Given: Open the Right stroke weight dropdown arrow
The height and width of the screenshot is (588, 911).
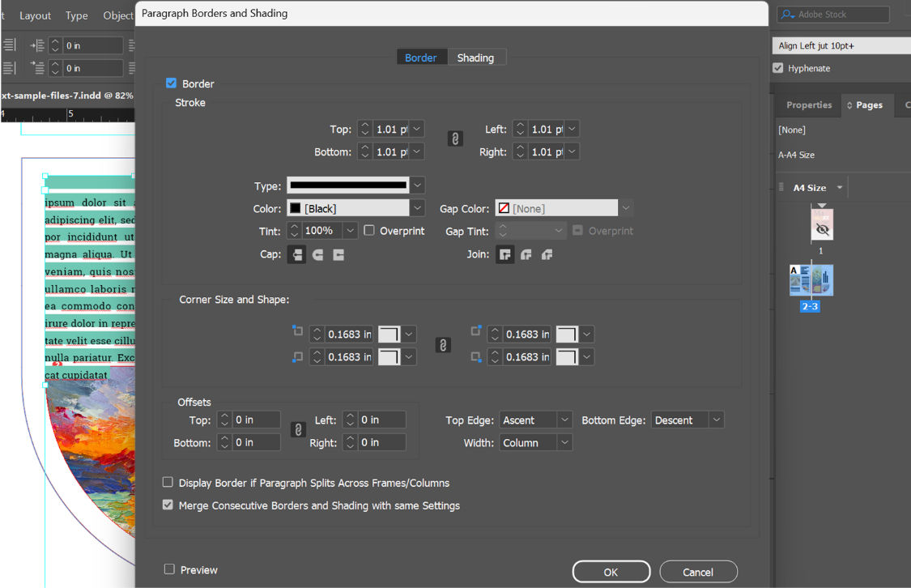Looking at the screenshot, I should [x=572, y=151].
